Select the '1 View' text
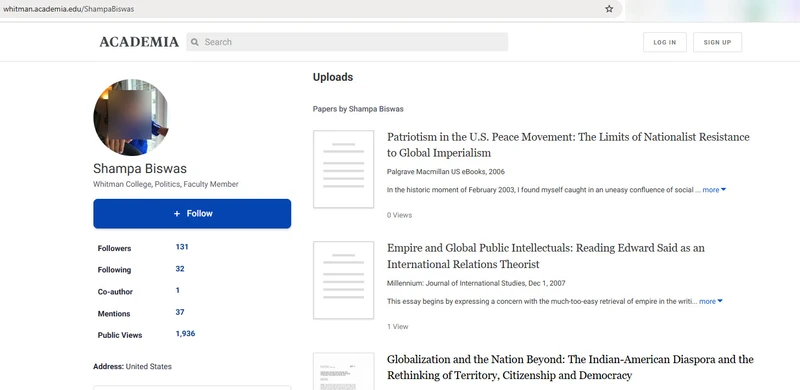Viewport: 800px width, 390px height. (x=397, y=327)
